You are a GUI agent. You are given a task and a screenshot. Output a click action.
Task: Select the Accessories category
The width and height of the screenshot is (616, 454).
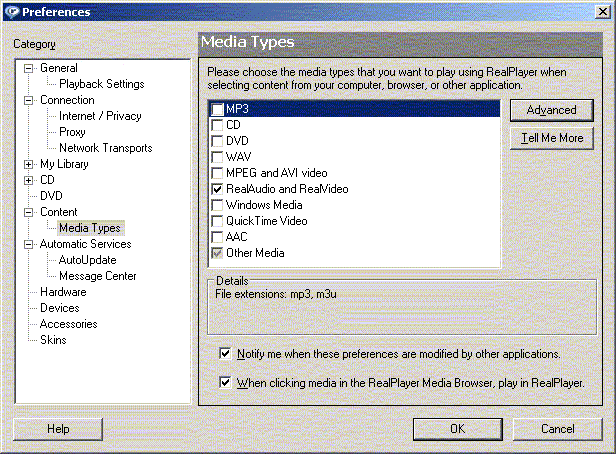click(69, 324)
